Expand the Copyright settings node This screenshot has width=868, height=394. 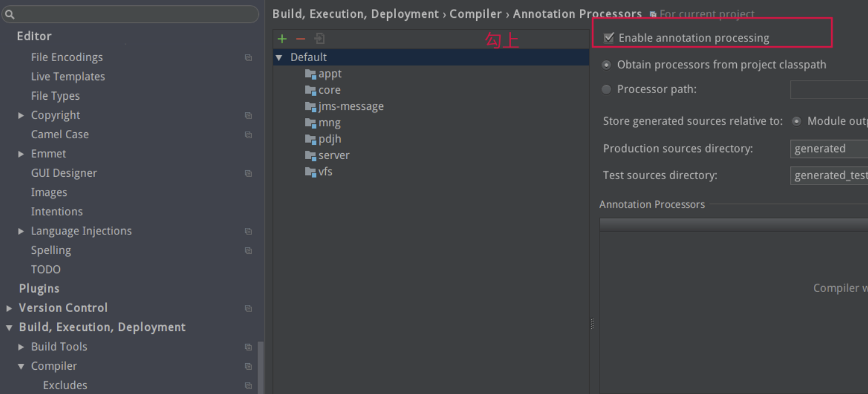coord(21,116)
